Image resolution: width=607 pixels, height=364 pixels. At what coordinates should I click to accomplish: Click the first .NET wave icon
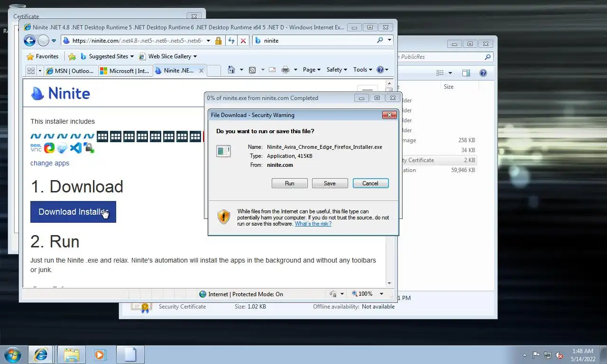pos(36,136)
